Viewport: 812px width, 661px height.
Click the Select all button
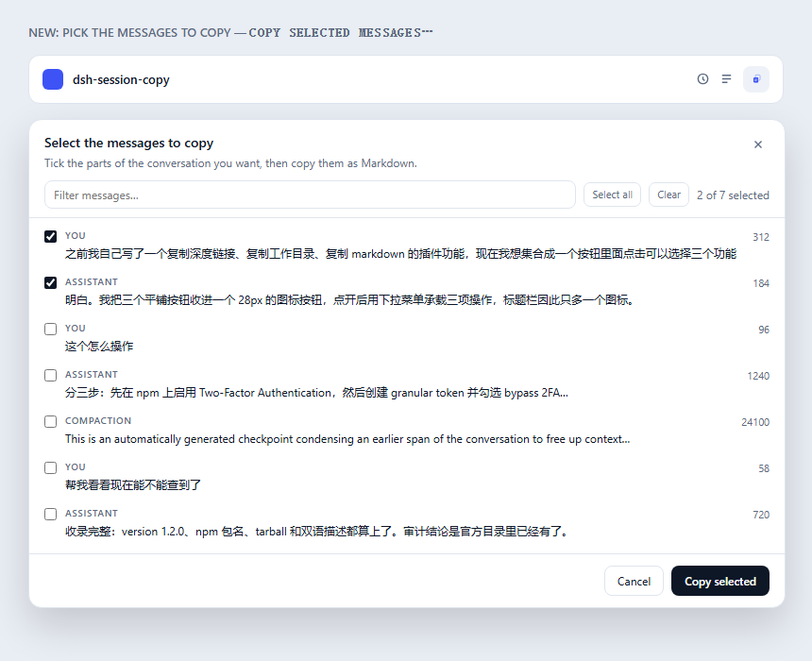[612, 195]
